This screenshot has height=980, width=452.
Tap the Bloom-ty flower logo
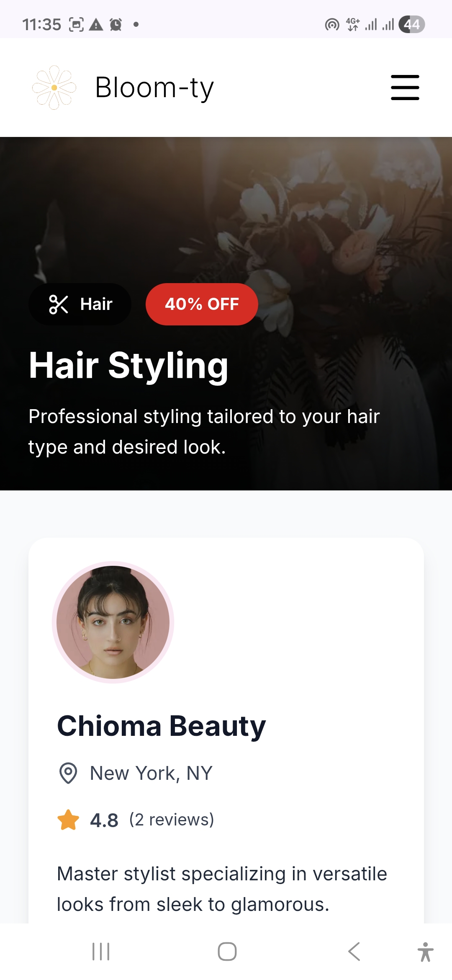[54, 88]
